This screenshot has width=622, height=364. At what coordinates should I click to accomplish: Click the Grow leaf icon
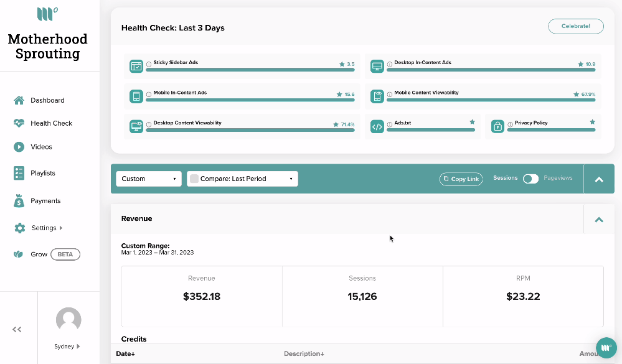click(x=18, y=254)
